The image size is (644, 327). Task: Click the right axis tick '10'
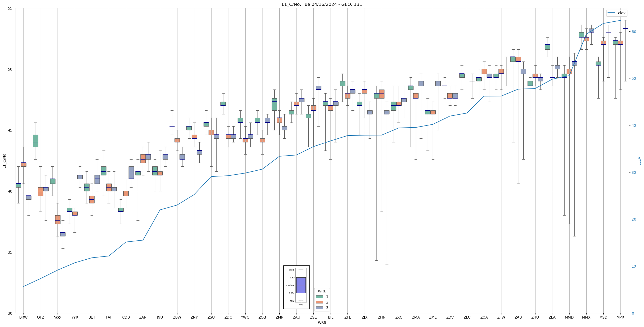pos(634,266)
